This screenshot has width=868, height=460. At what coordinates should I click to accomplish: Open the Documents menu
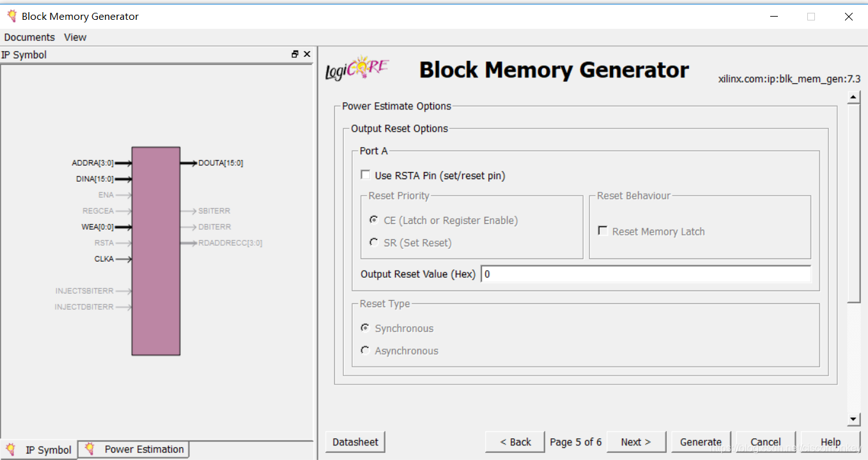click(29, 37)
